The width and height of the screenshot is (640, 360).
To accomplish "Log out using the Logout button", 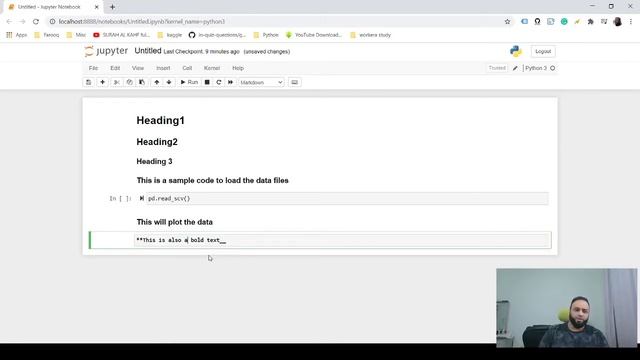I will click(x=543, y=51).
